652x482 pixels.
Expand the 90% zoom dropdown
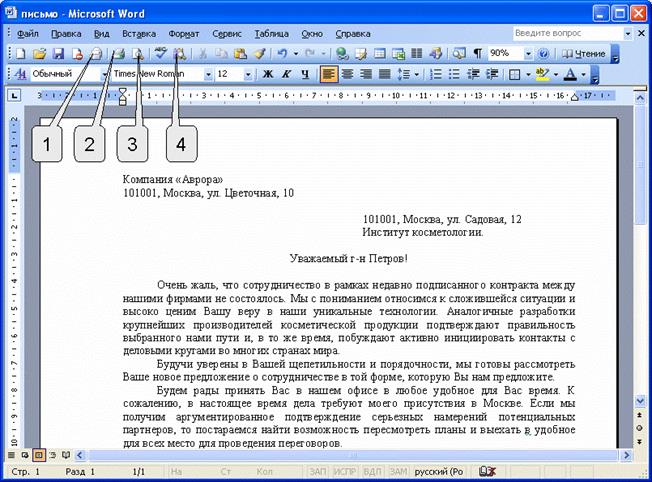click(x=528, y=53)
